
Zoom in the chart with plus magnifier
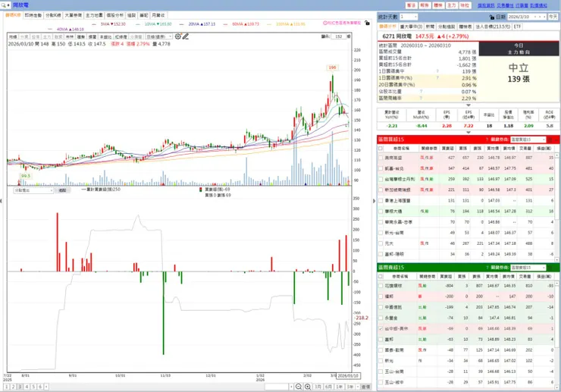click(307, 387)
